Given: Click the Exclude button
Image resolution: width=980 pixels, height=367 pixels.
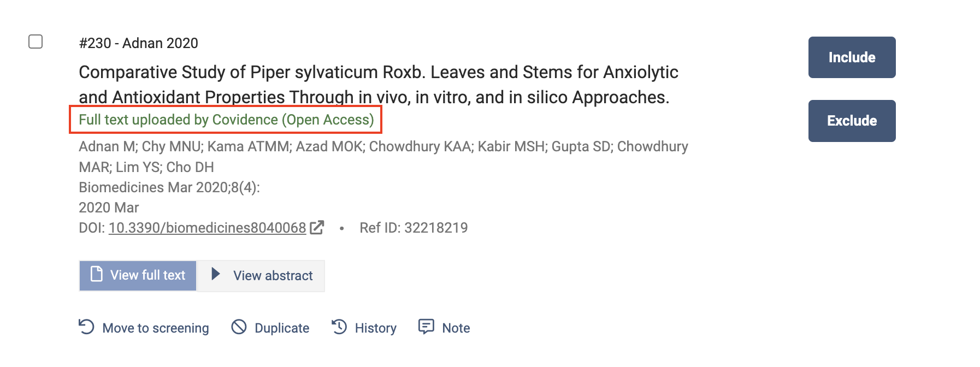Looking at the screenshot, I should tap(851, 121).
